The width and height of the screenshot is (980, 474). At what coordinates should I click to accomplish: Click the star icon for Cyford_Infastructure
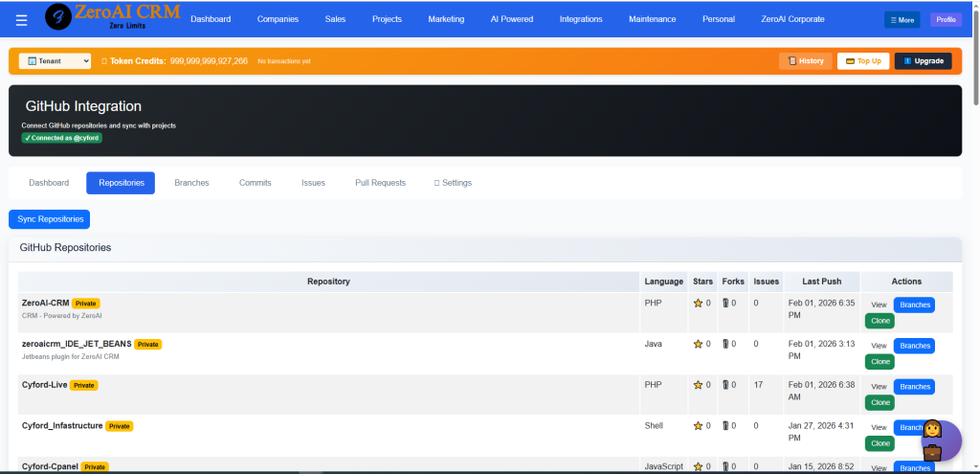pos(698,426)
